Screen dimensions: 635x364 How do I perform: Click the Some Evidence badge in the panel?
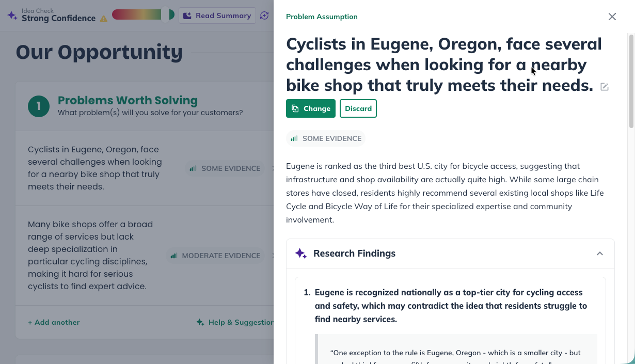pyautogui.click(x=326, y=138)
